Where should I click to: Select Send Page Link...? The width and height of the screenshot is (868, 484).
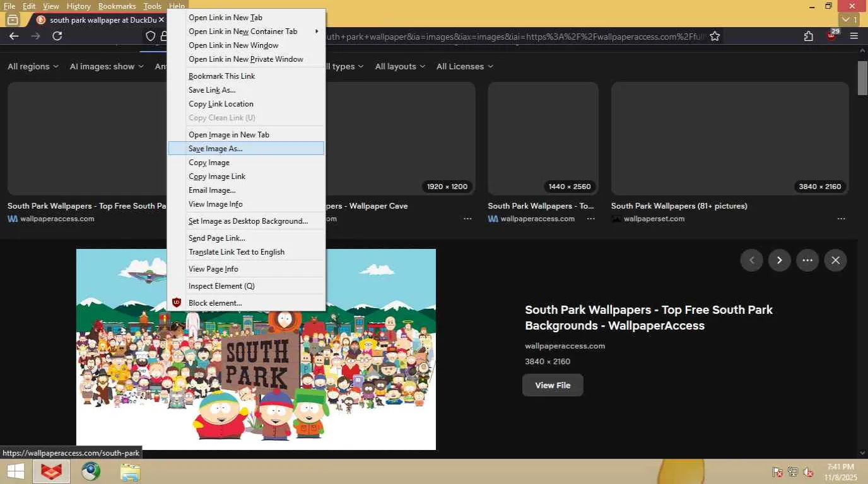click(246, 238)
